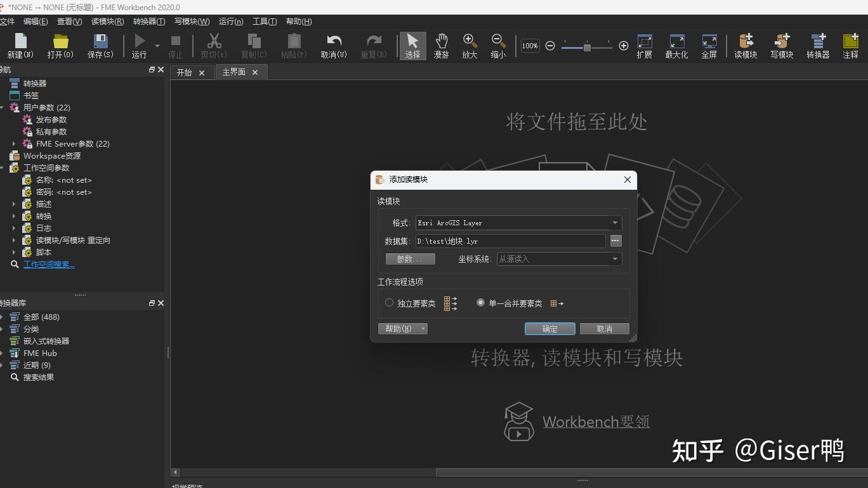Open the 工具 menu
Image resolution: width=868 pixels, height=488 pixels.
[x=264, y=21]
